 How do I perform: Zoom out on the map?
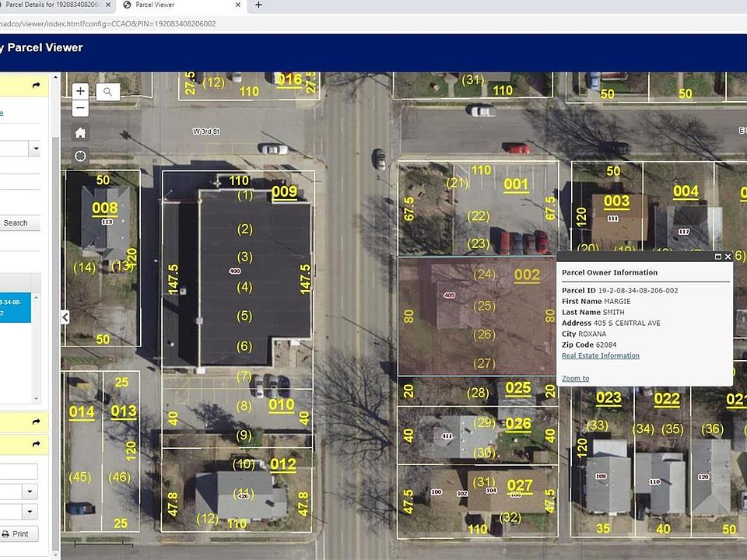coord(80,107)
